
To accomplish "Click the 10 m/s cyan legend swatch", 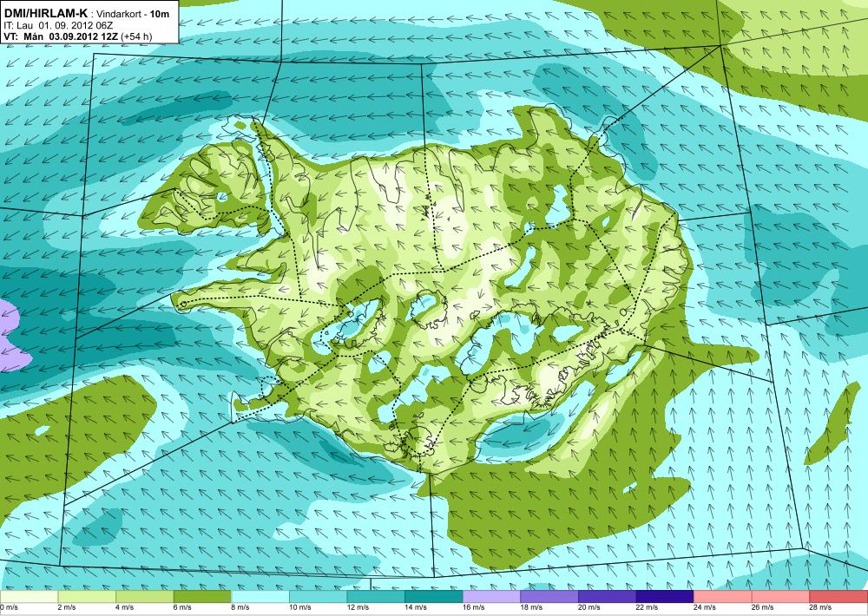I will [318, 597].
